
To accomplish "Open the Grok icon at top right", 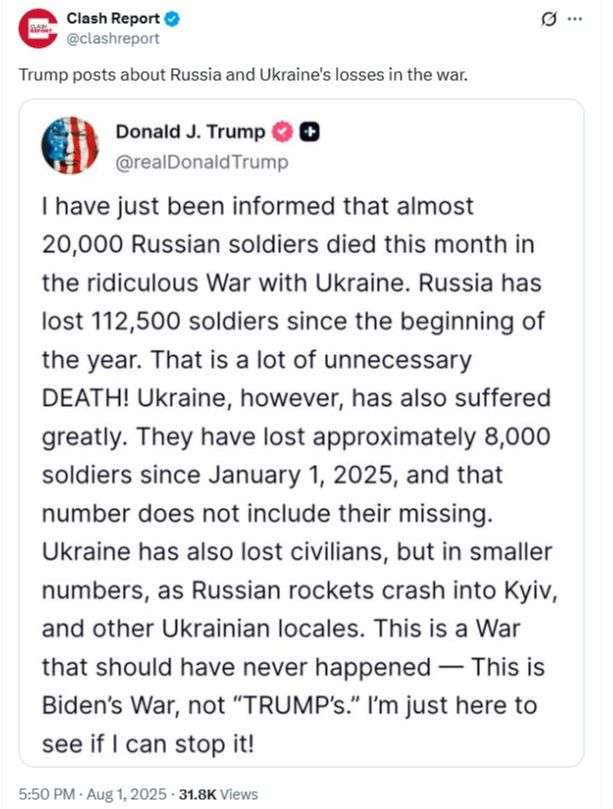I will click(x=574, y=19).
